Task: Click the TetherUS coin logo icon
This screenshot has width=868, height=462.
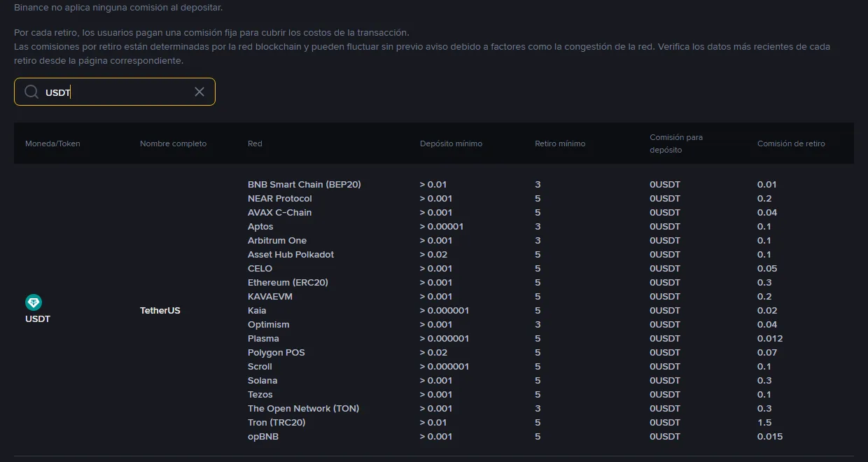Action: (34, 302)
